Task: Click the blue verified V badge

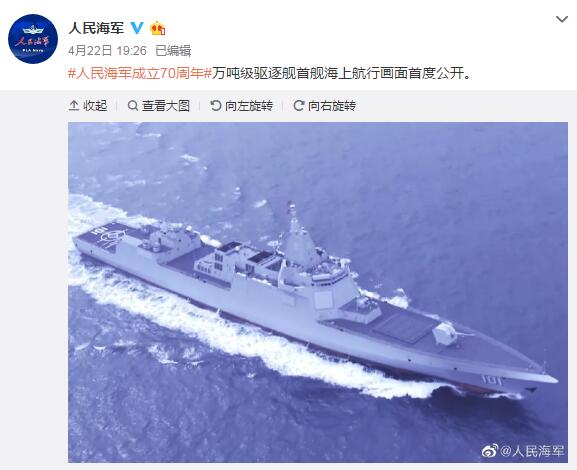Action: click(138, 28)
